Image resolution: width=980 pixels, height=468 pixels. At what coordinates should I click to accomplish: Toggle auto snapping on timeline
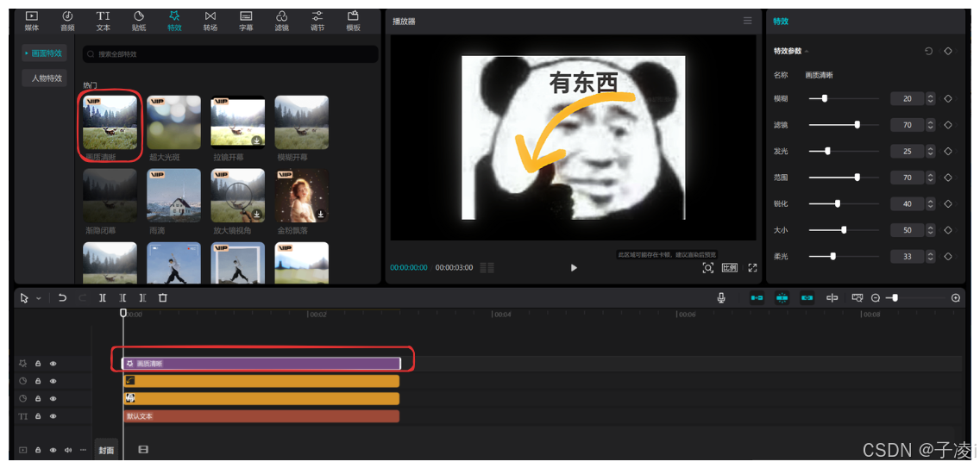click(x=782, y=298)
